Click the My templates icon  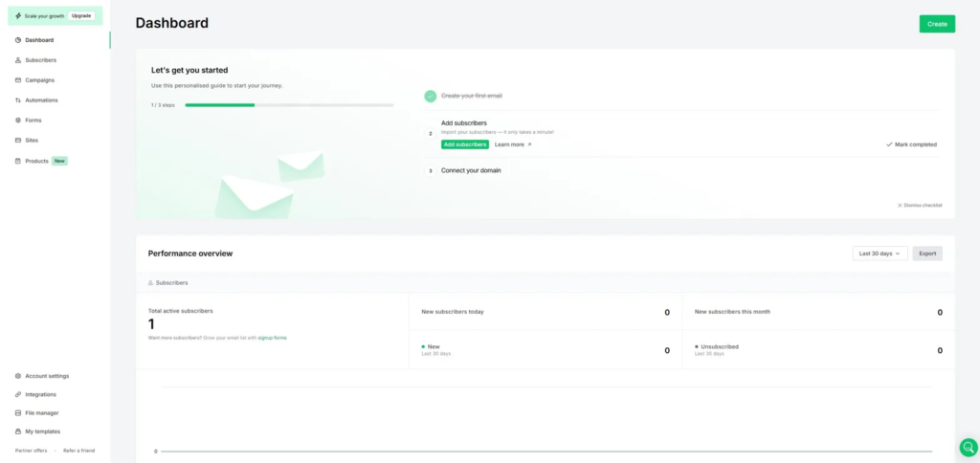(18, 431)
